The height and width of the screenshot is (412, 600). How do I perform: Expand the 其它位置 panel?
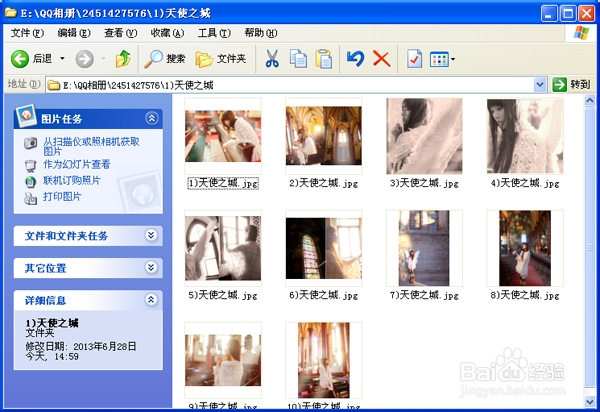click(152, 267)
